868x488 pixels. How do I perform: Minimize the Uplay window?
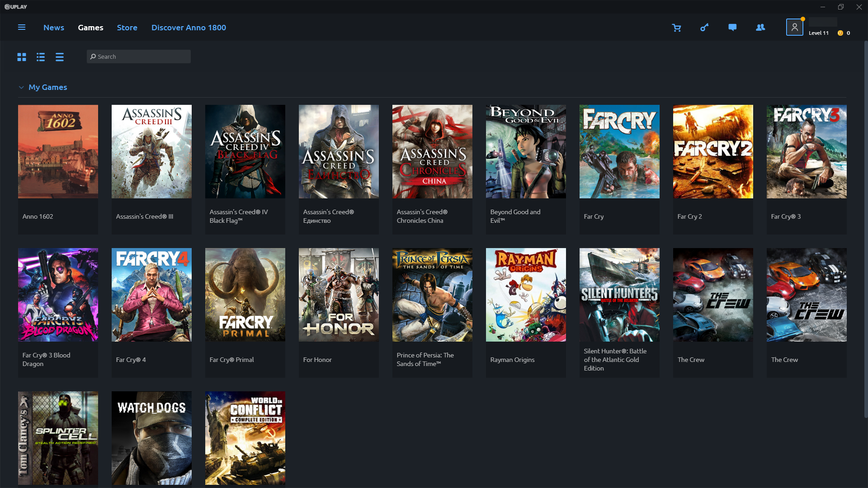coord(823,7)
